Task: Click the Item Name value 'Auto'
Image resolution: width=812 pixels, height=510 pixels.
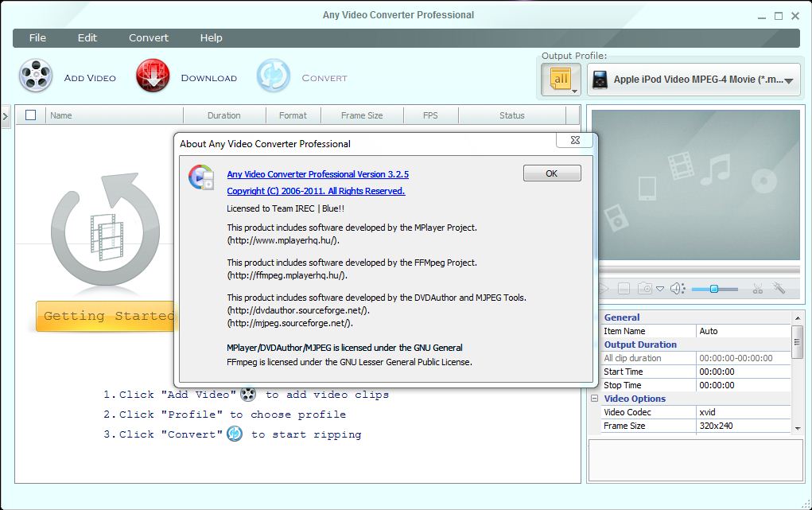Action: coord(743,331)
